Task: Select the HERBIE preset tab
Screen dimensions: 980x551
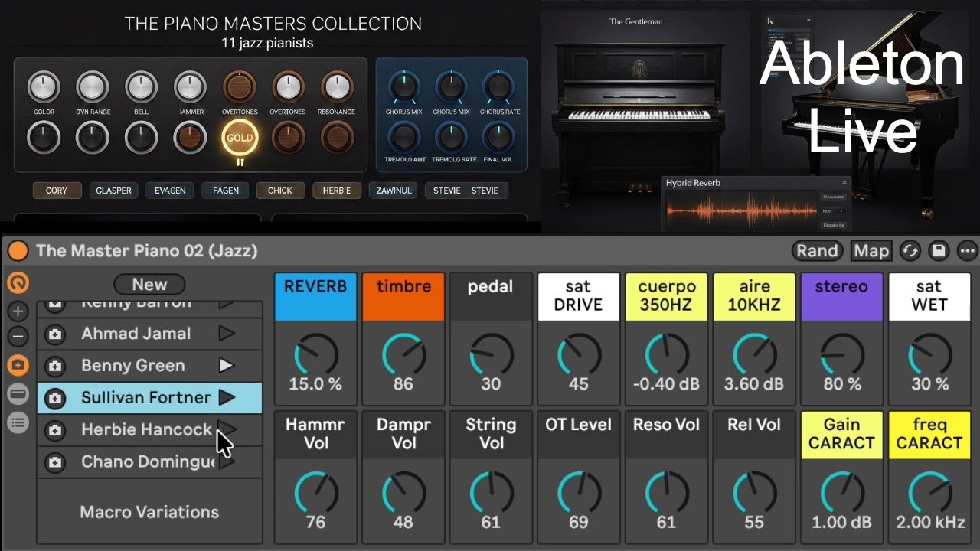Action: tap(337, 191)
